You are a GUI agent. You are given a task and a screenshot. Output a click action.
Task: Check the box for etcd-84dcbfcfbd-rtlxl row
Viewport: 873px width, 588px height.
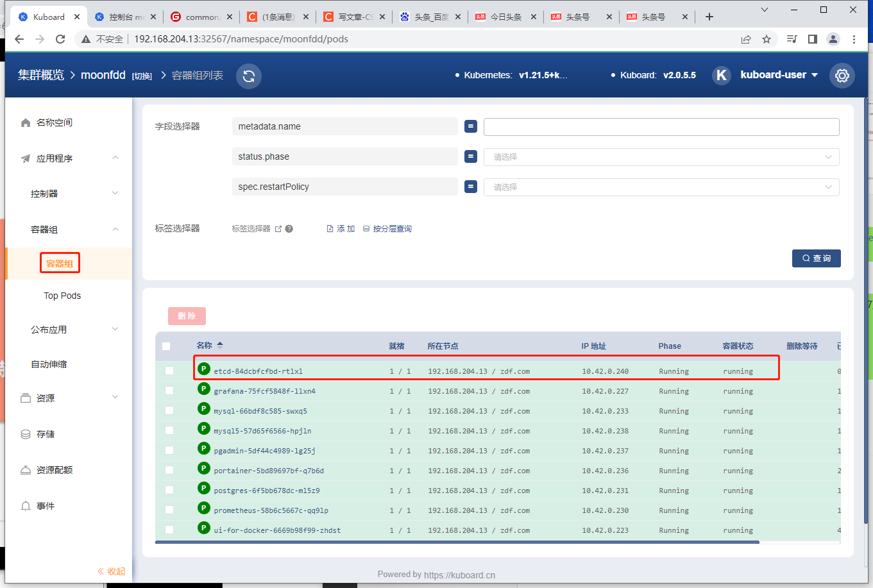click(169, 371)
